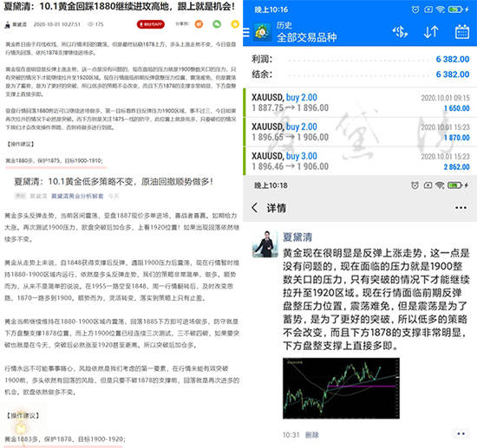Click trade timestamp 2020.10.01 09:15

[445, 98]
